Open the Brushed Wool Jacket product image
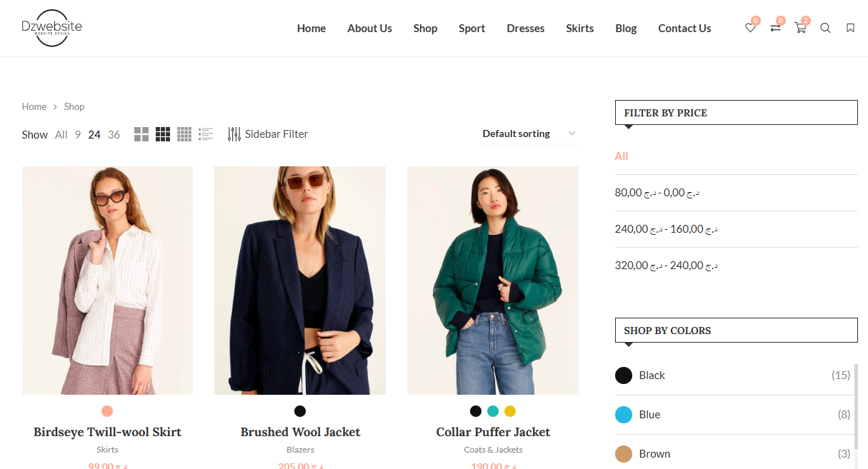 [300, 280]
